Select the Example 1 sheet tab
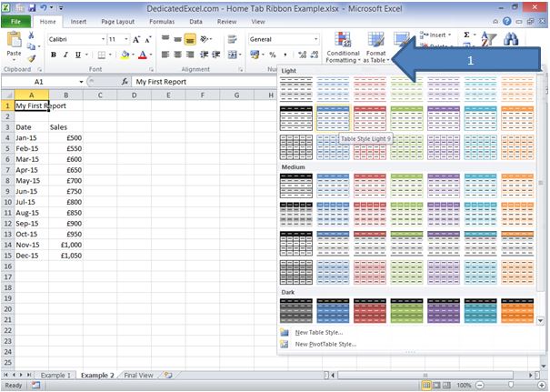 (x=55, y=375)
